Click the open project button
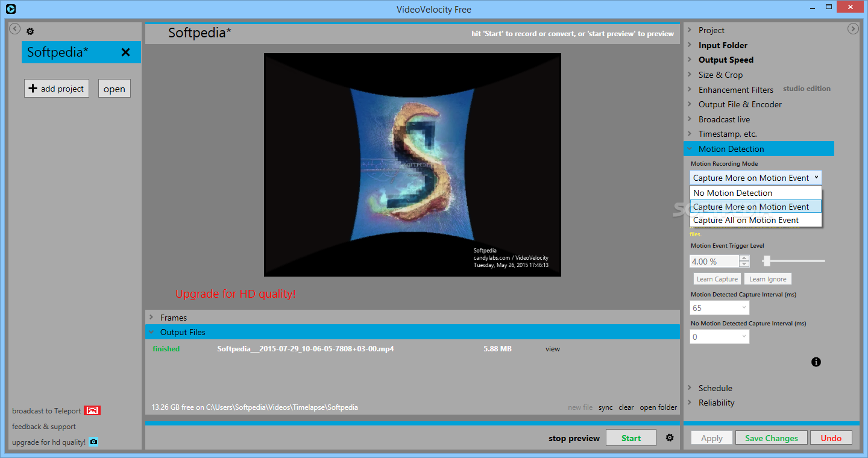868x458 pixels. tap(115, 89)
